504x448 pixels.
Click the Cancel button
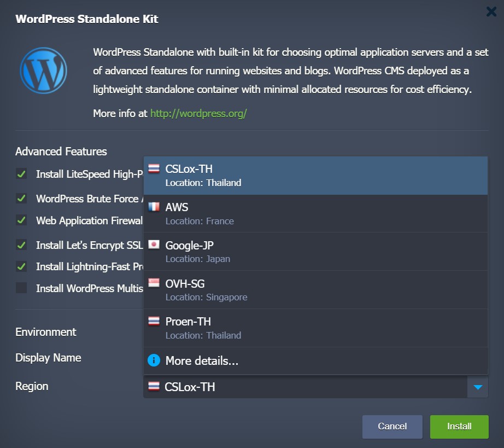[x=392, y=427]
